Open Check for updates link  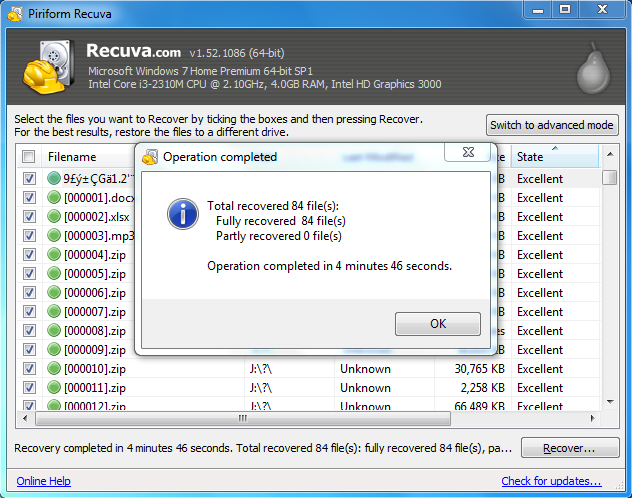point(551,481)
